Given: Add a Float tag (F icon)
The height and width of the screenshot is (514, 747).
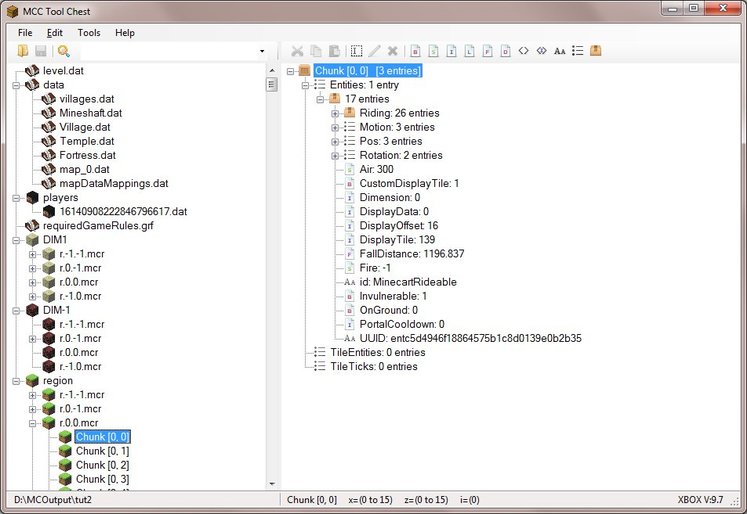Looking at the screenshot, I should click(487, 50).
